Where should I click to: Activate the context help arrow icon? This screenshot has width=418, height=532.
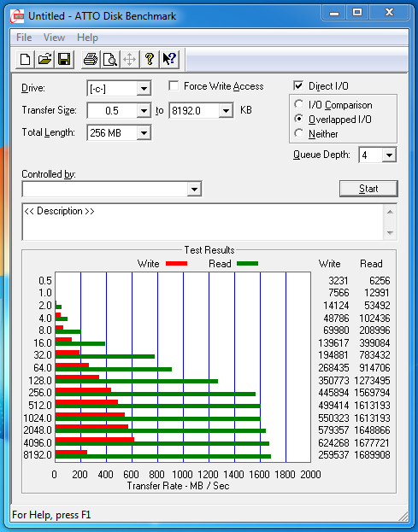169,60
